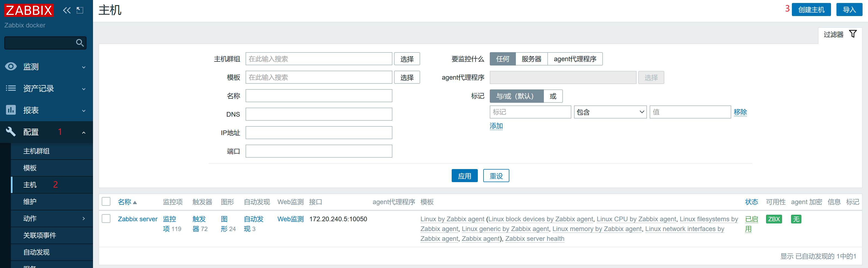
Task: Open 自动发现 3 link in host row
Action: 253,224
